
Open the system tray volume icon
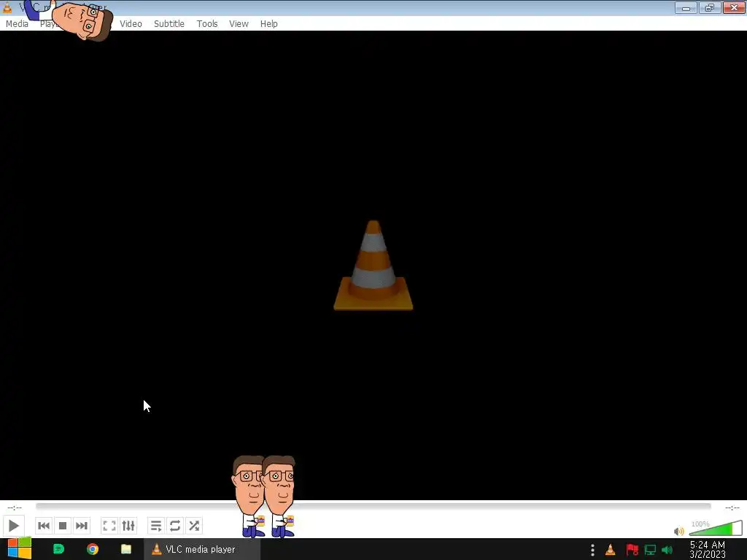click(x=667, y=550)
